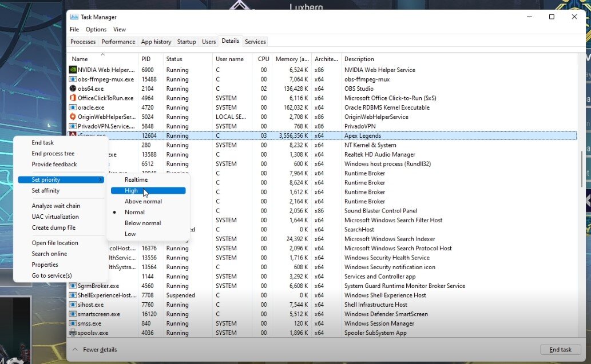
Task: Choose Below normal priority
Action: [x=142, y=223]
